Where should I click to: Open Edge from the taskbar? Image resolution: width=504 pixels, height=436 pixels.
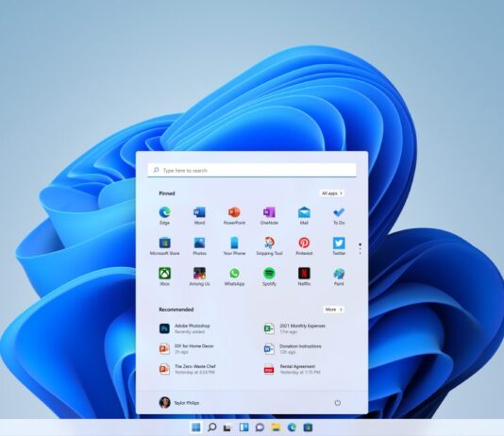292,428
